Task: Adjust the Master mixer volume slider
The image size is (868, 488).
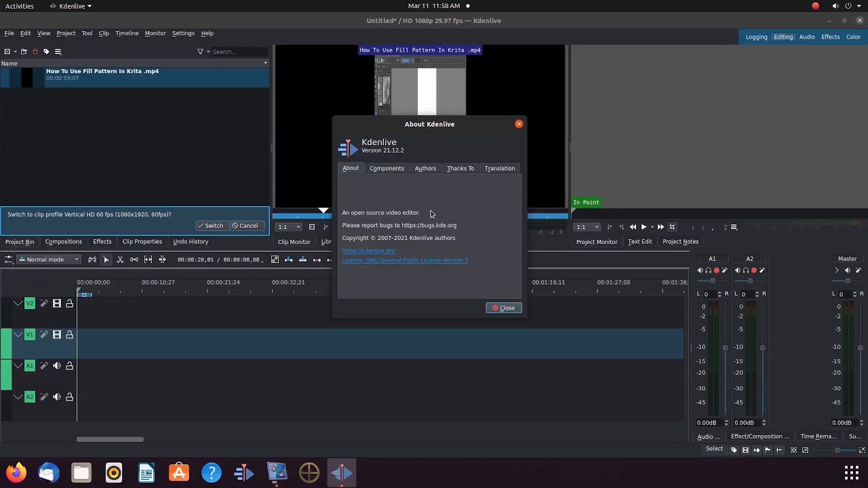Action: (x=860, y=348)
